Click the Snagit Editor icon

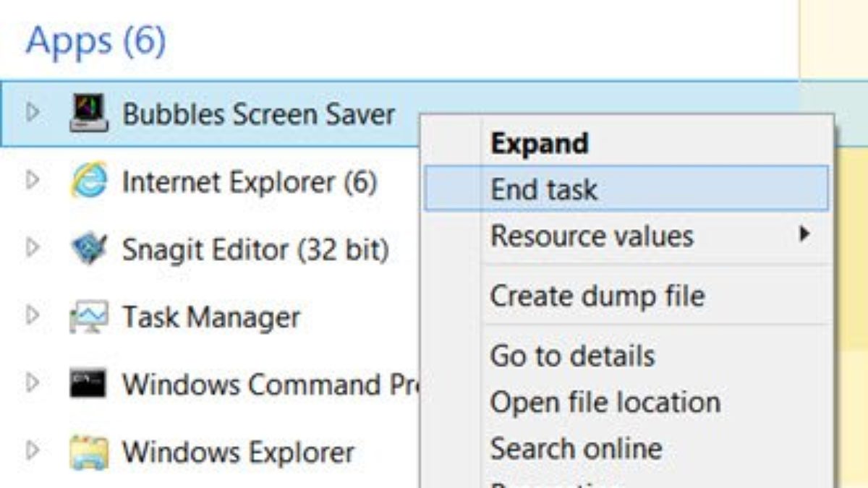89,249
